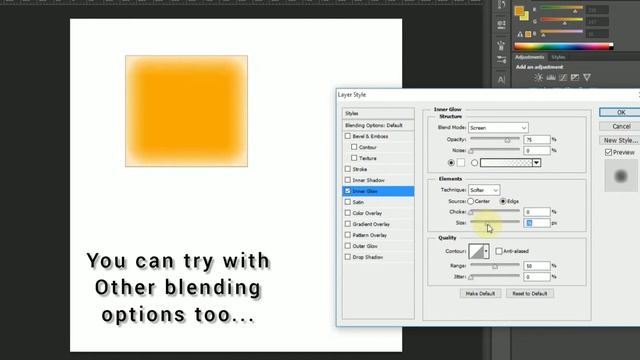Image resolution: width=640 pixels, height=360 pixels.
Task: Uncheck the Inner Glow style checkbox
Action: tap(348, 191)
